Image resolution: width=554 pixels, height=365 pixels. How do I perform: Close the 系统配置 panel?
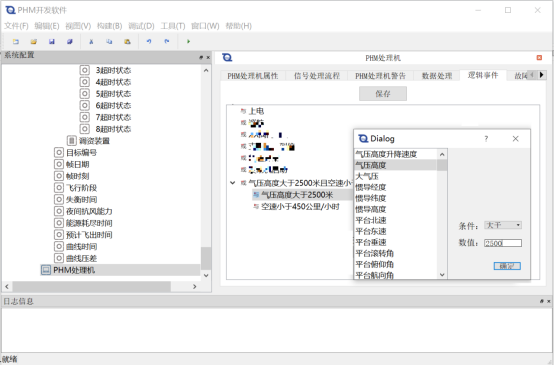(208, 57)
